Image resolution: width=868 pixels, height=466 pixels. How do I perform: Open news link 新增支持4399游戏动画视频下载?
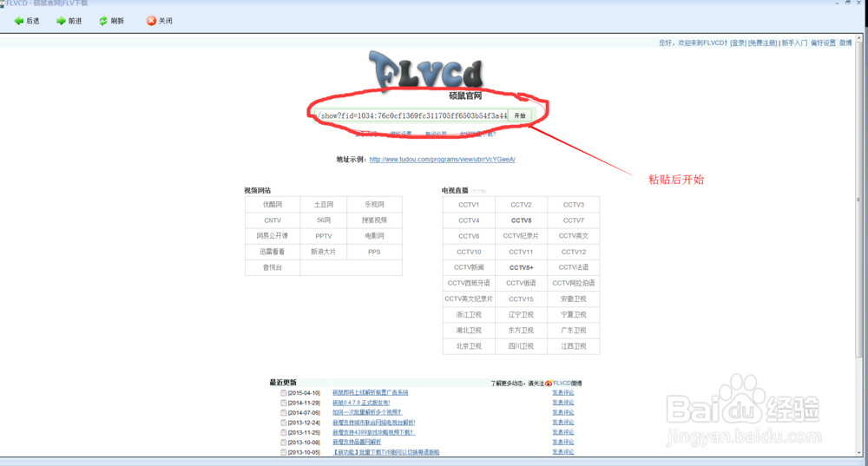click(x=373, y=433)
